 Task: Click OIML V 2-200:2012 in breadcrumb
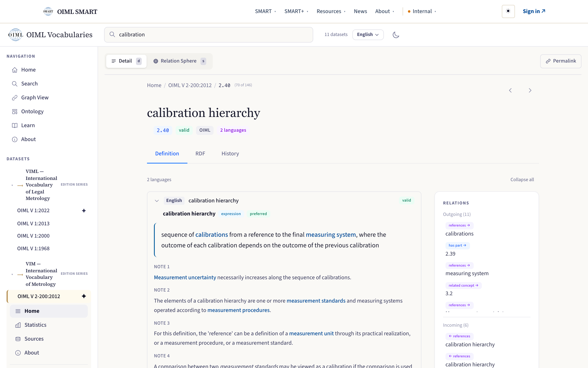point(190,85)
